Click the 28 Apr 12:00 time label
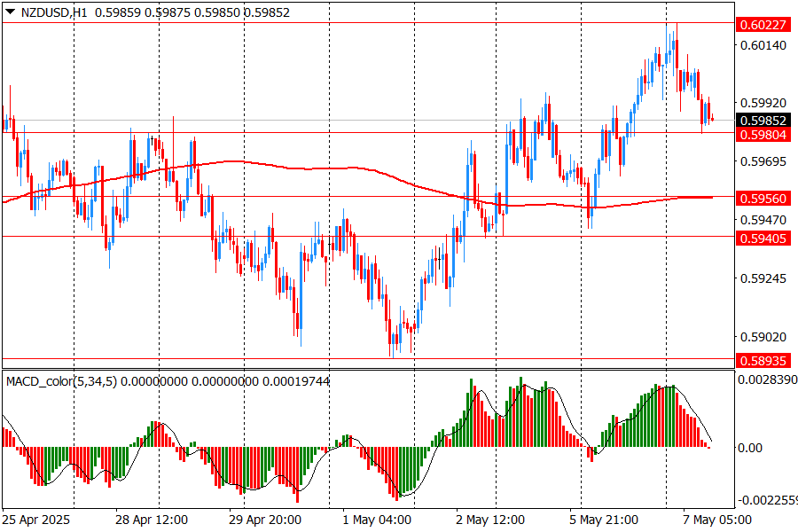This screenshot has width=798, height=532. click(x=152, y=519)
